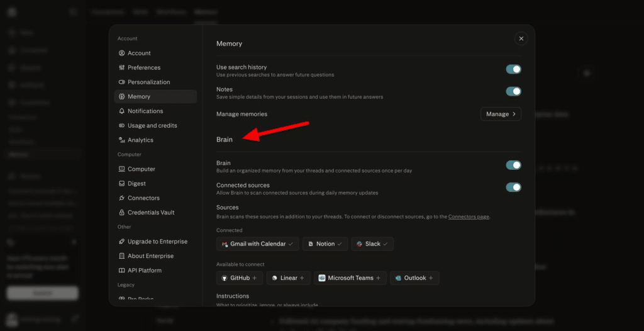Click the Gmail with Calendar chip
Viewport: 644px width, 331px height.
pos(257,244)
